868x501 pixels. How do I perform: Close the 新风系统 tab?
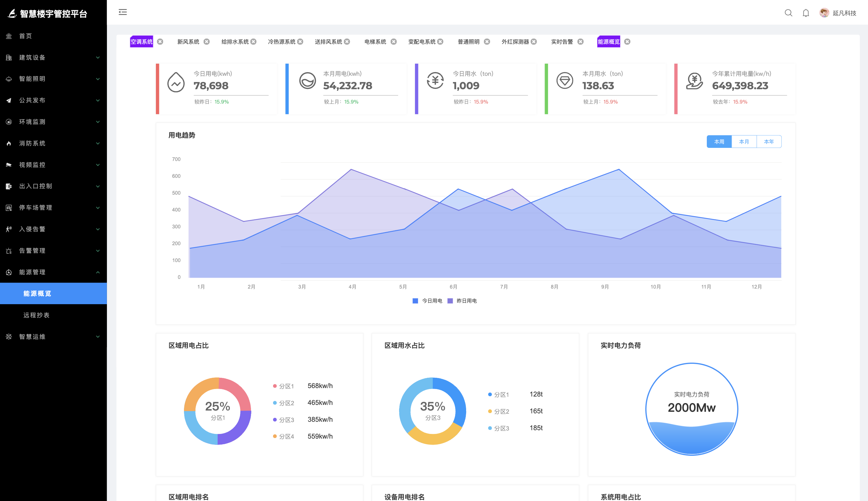[207, 41]
